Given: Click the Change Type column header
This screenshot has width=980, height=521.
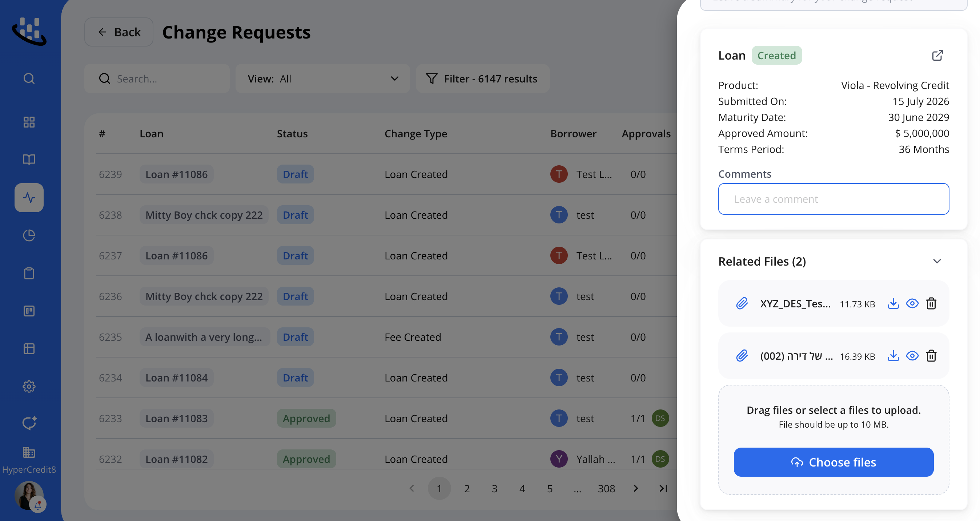Looking at the screenshot, I should pos(416,133).
